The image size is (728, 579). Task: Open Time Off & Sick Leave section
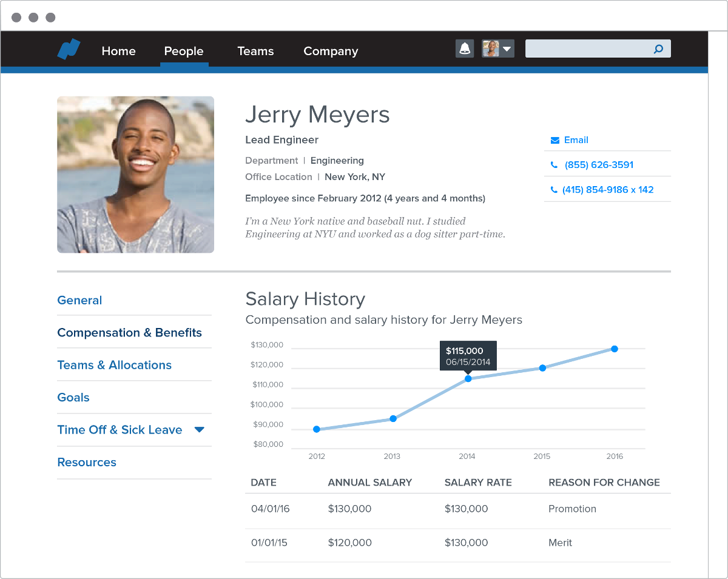(120, 430)
